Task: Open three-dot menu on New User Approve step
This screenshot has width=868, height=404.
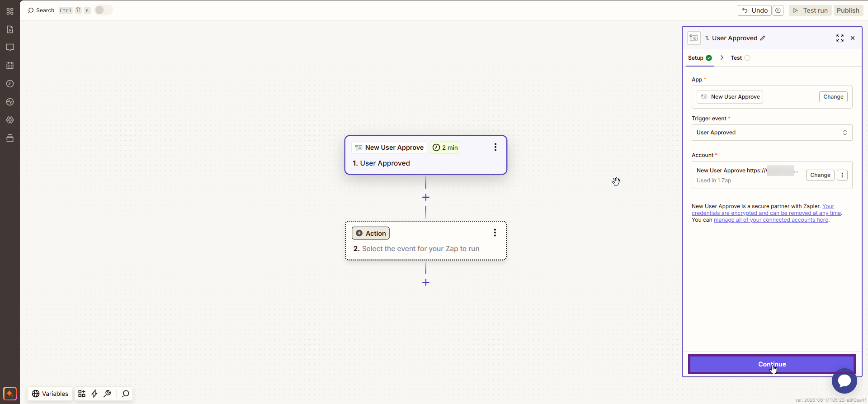Action: 495,147
